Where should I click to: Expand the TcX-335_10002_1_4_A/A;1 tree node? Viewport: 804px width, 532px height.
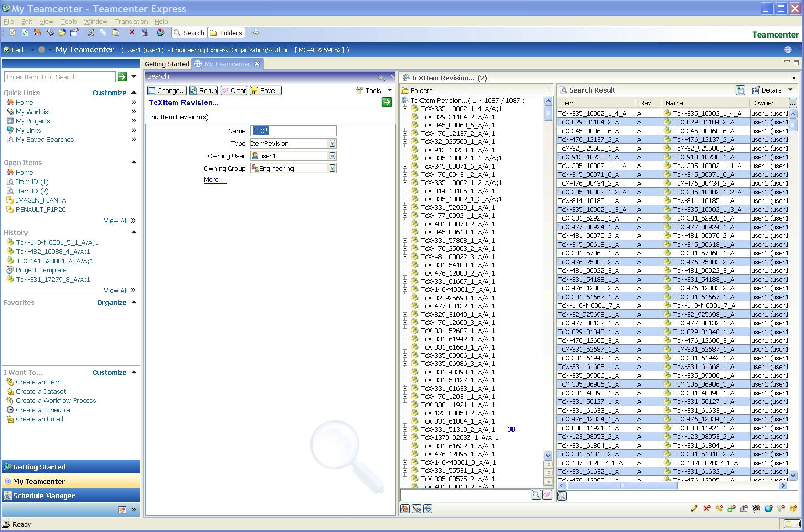(406, 109)
